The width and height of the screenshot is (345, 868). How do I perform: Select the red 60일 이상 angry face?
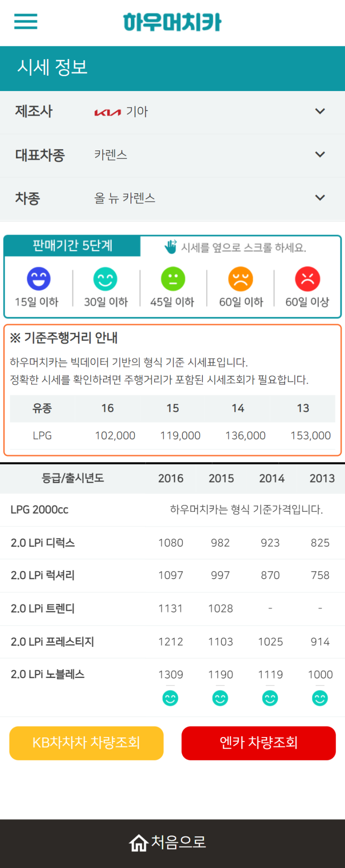pyautogui.click(x=307, y=279)
